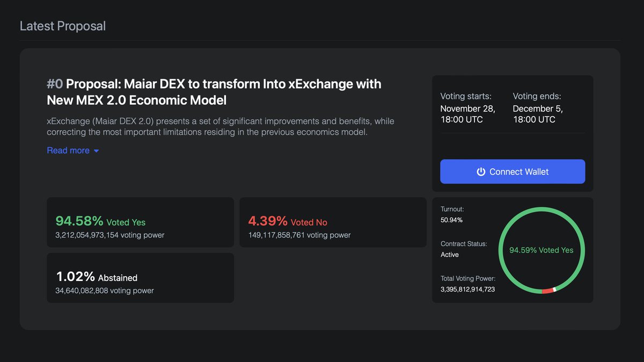Click the Connect Wallet button
Viewport: 644px width, 362px height.
click(x=513, y=172)
